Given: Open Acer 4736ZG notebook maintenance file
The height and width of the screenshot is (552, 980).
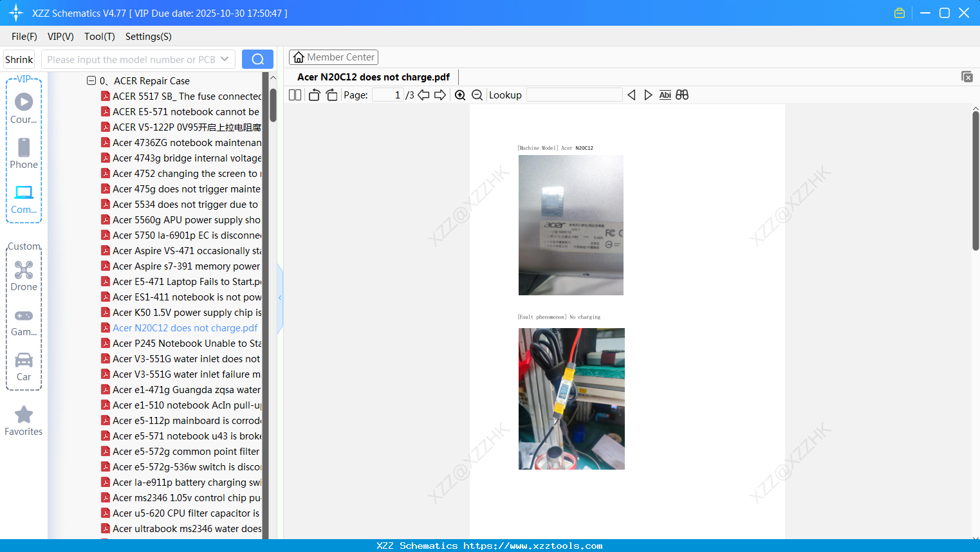Looking at the screenshot, I should [x=187, y=142].
